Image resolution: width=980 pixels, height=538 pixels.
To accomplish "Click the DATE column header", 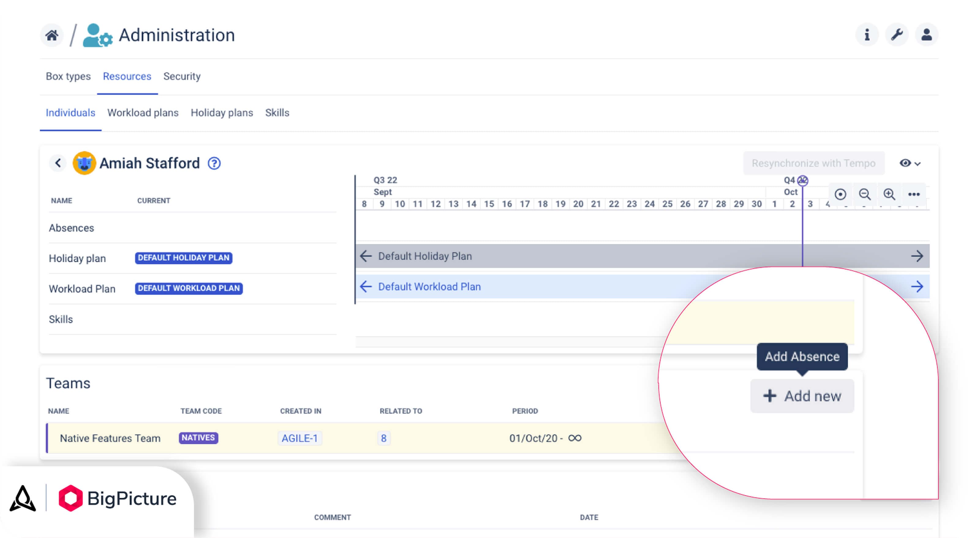I will pos(589,517).
